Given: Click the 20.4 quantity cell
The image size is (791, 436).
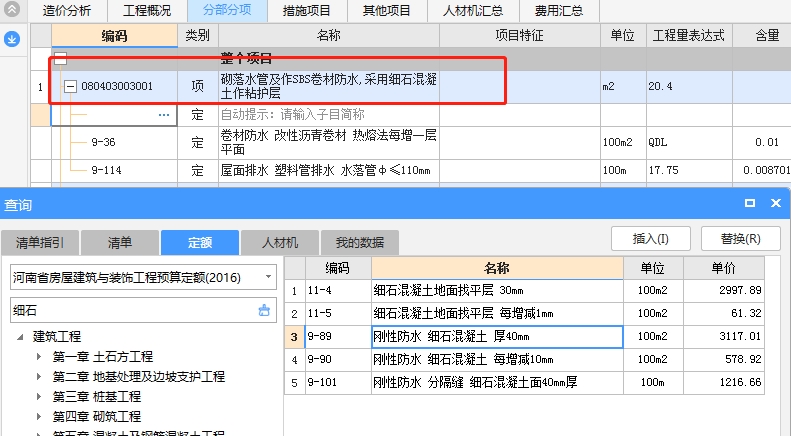Looking at the screenshot, I should coord(689,86).
